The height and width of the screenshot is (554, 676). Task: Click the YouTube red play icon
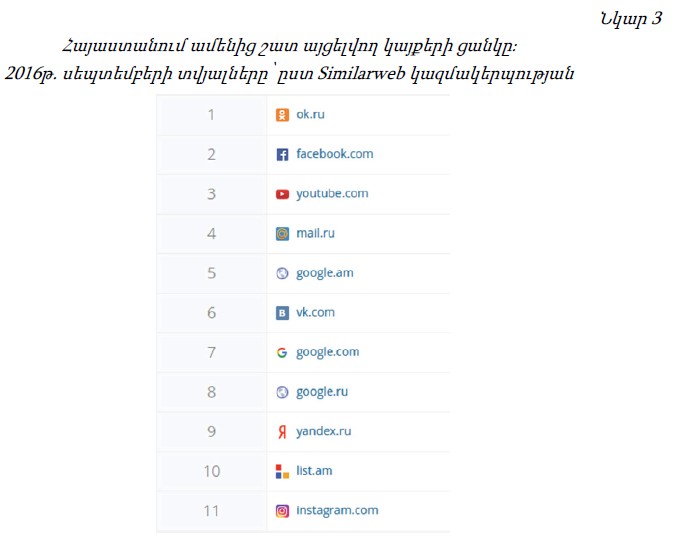282,194
